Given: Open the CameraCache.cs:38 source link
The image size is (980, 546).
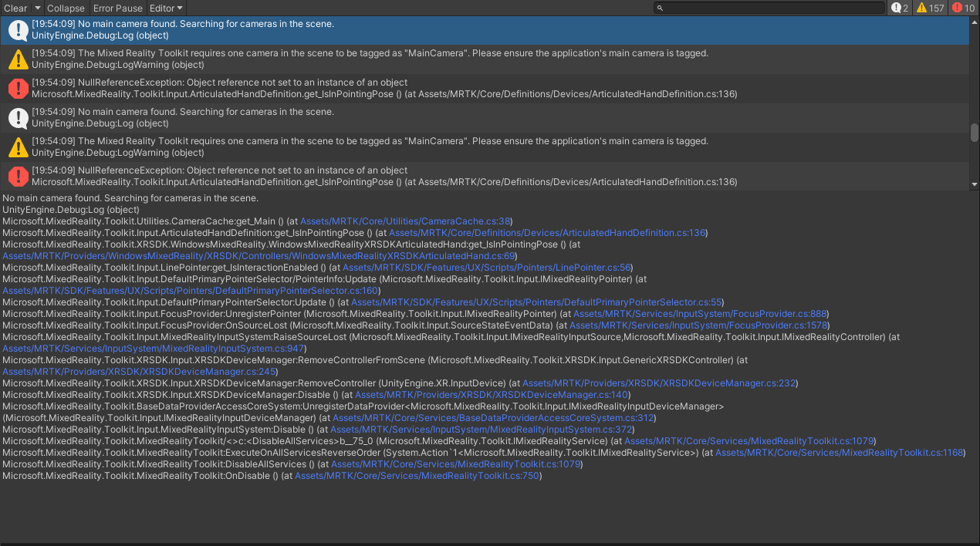Looking at the screenshot, I should (x=405, y=221).
